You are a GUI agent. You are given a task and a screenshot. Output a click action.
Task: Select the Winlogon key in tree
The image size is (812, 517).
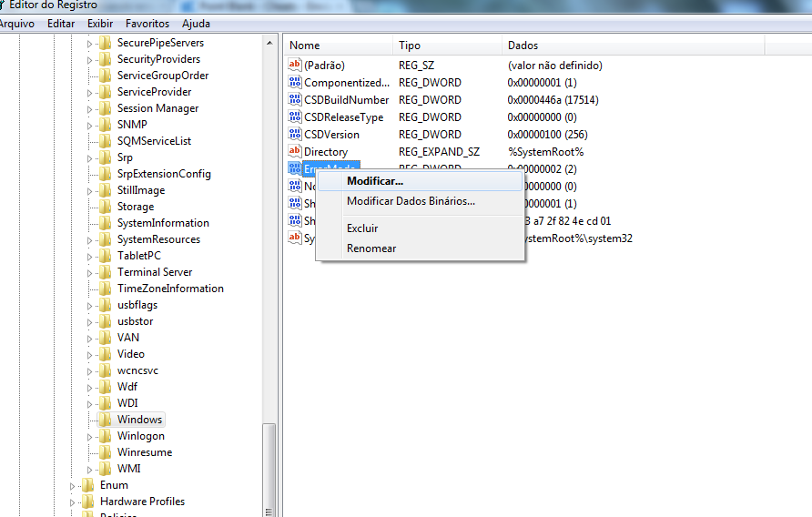click(141, 436)
